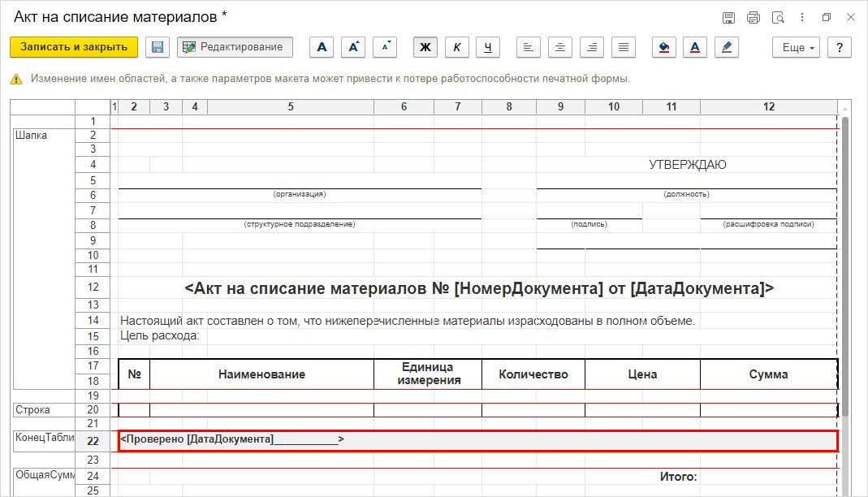This screenshot has width=868, height=497.
Task: Align text to the center
Action: click(559, 47)
